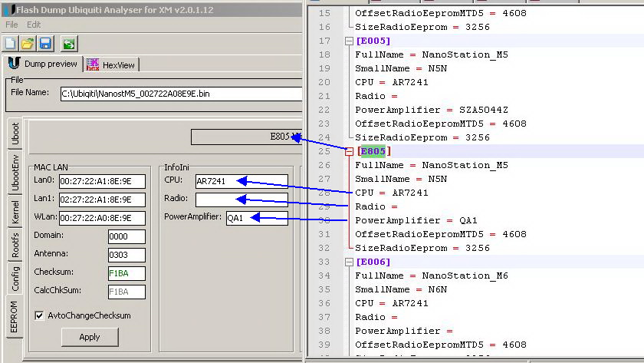This screenshot has height=363, width=644.
Task: Click the Antenna value field
Action: coord(127,255)
